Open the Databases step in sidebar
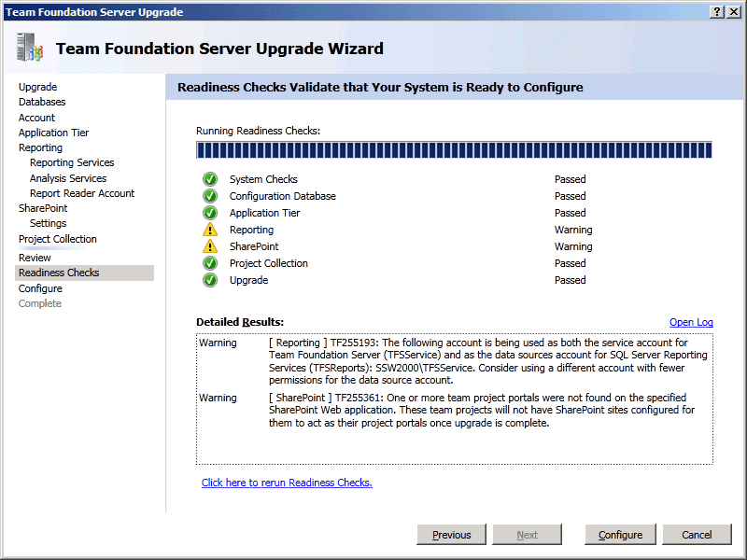Image resolution: width=747 pixels, height=560 pixels. 42,102
